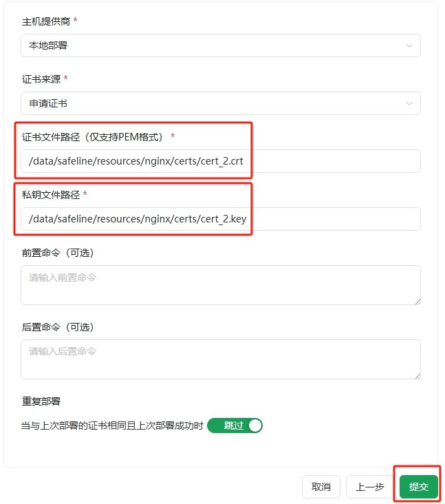Click the 证书文件路径（仅支持PEM格式） label
Image resolution: width=445 pixels, height=504 pixels.
94,137
